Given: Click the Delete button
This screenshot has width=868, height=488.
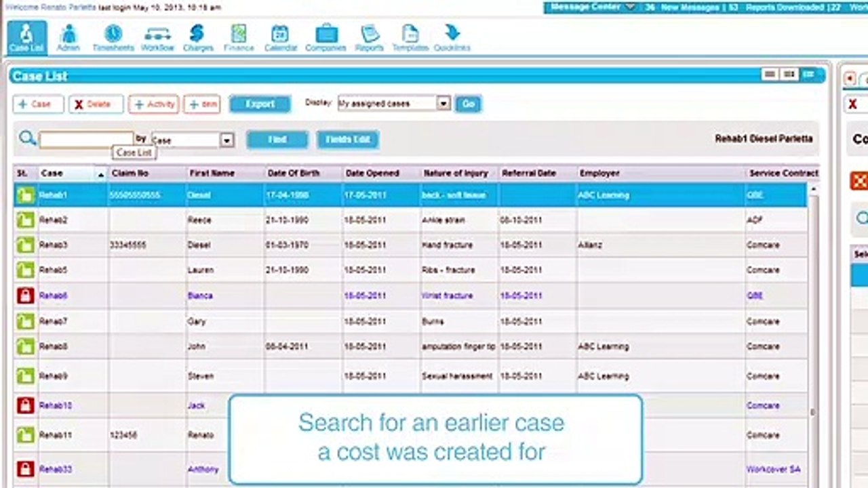Looking at the screenshot, I should coord(96,104).
